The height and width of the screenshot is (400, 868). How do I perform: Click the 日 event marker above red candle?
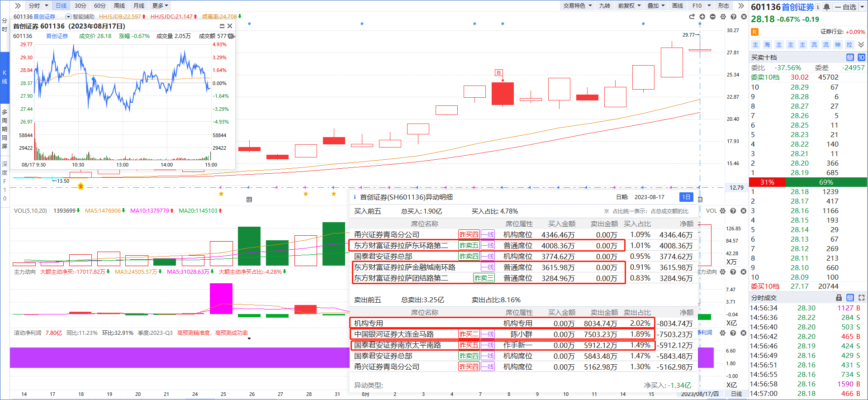498,73
